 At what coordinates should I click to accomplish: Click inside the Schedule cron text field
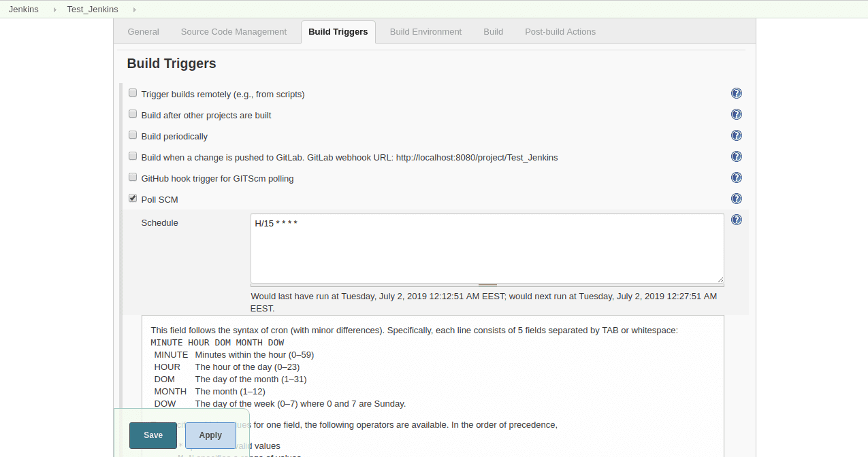point(487,248)
